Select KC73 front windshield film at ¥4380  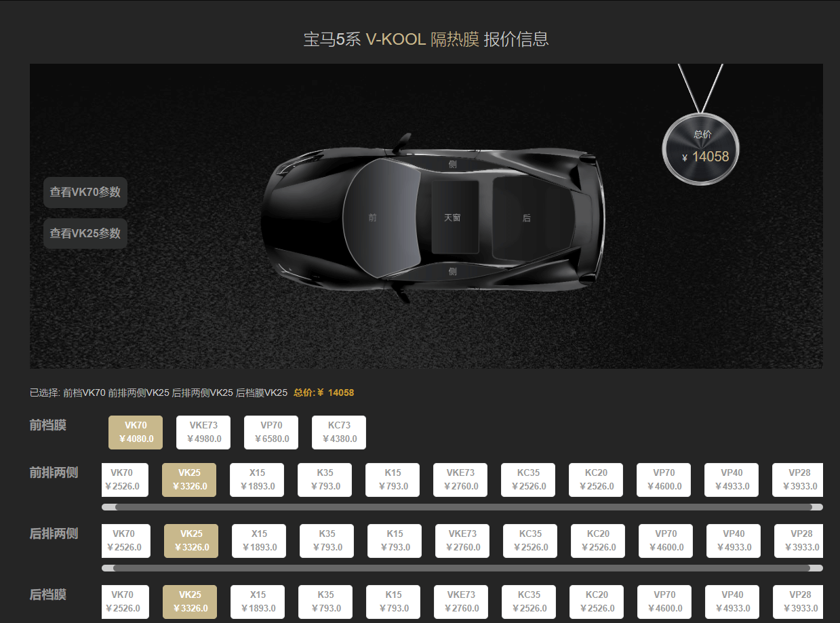point(339,433)
